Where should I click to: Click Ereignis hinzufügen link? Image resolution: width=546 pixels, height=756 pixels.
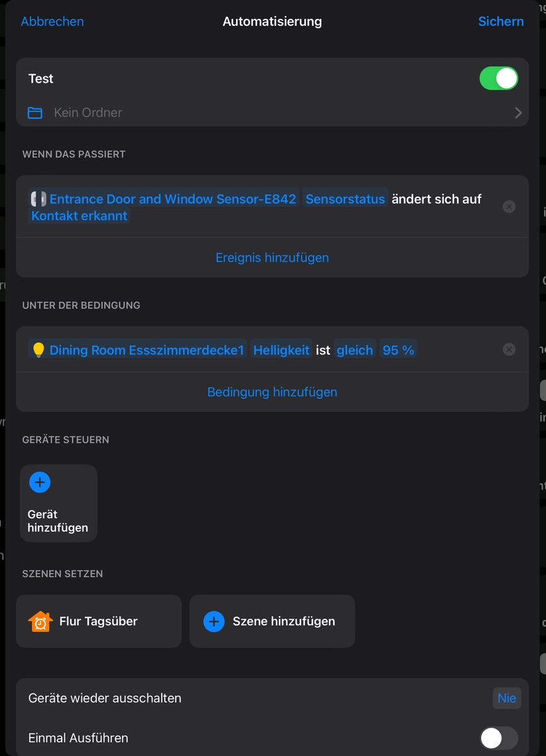coord(272,258)
